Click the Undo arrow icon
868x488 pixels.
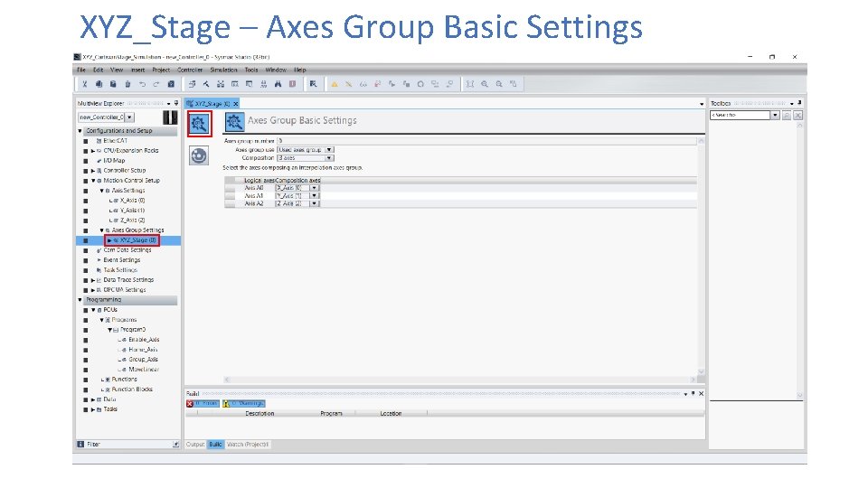[x=142, y=84]
